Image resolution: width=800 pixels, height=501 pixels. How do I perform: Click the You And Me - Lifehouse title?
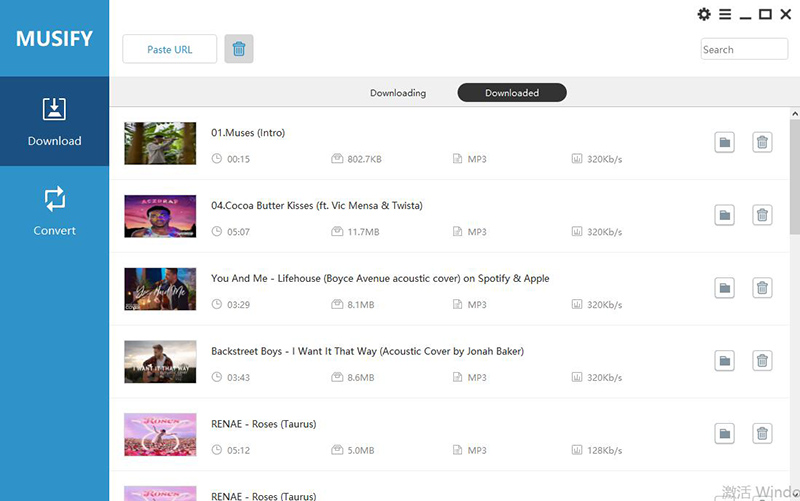click(380, 279)
